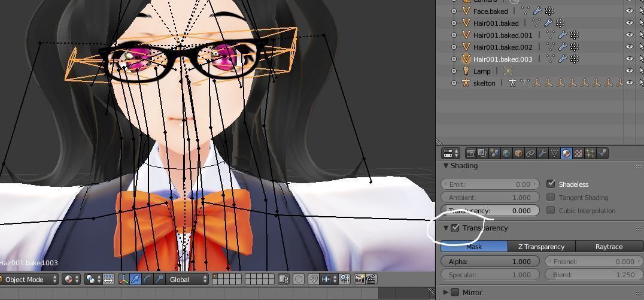
Task: Click the OpenGL render animation clapper icon
Action: [371, 280]
